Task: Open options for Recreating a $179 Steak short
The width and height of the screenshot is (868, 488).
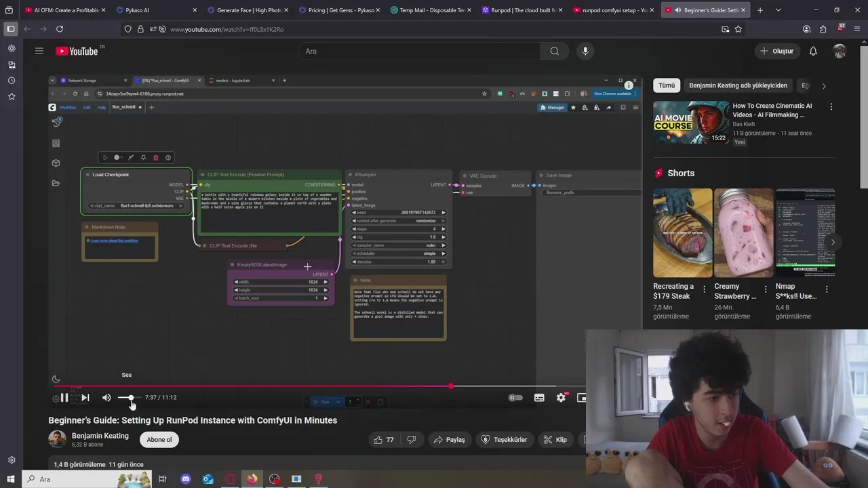Action: pos(704,289)
